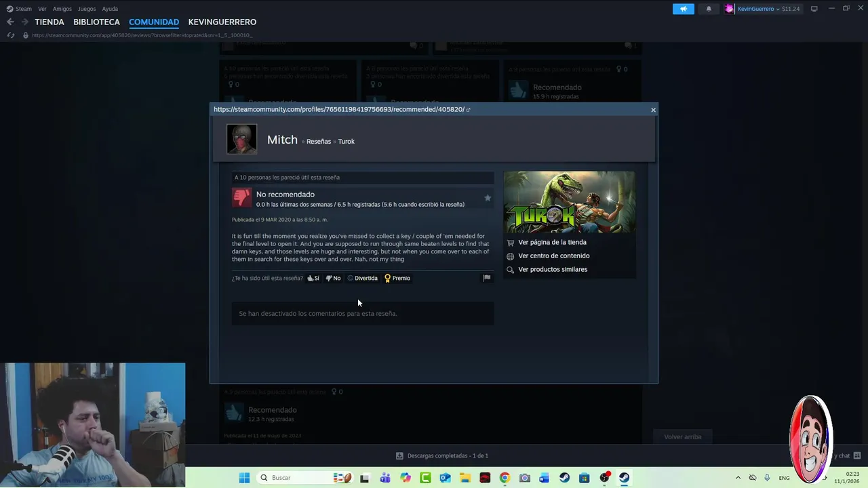Image resolution: width=868 pixels, height=488 pixels.
Task: Open the Camera app from taskbar
Action: (x=524, y=478)
